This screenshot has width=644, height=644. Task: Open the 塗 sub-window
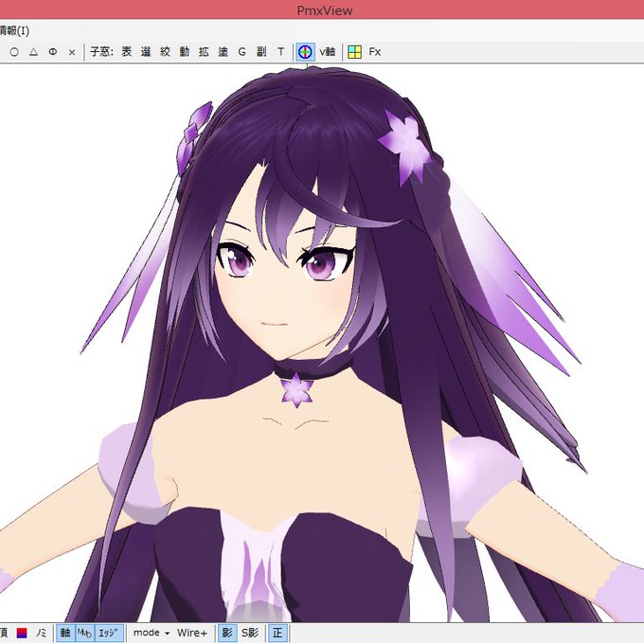(223, 52)
